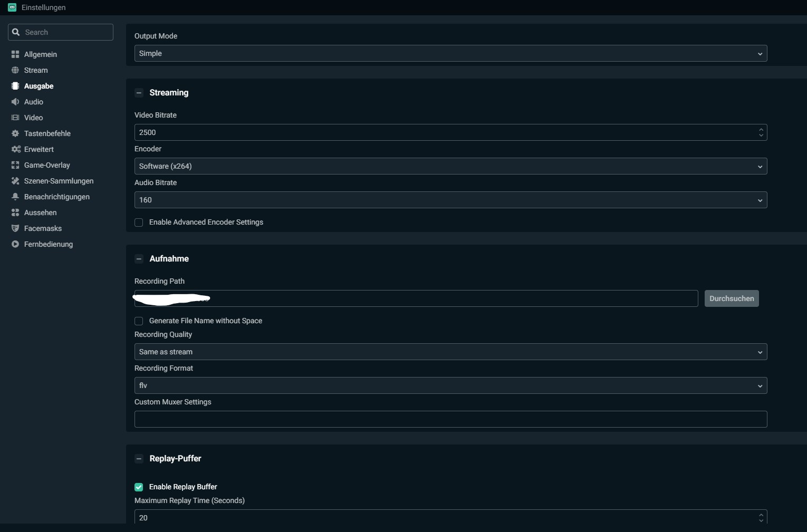Open the Encoder dropdown
Image resolution: width=807 pixels, height=532 pixels.
coord(450,166)
